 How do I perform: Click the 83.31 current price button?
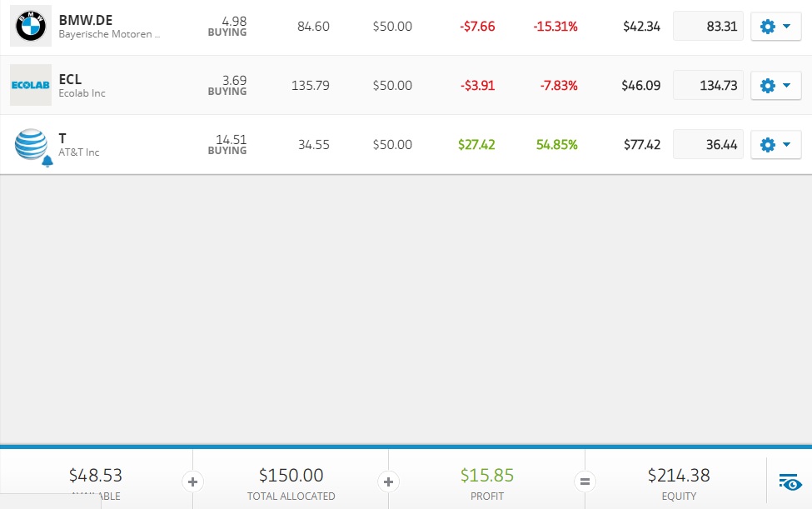click(708, 27)
